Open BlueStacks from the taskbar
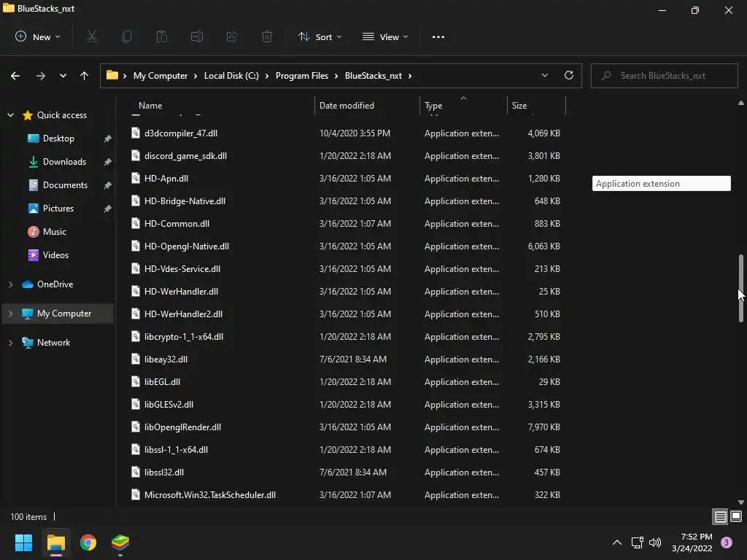 tap(120, 542)
